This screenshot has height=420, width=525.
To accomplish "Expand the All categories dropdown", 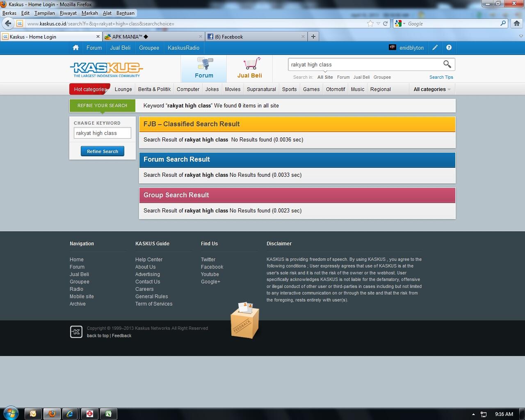I will click(432, 89).
